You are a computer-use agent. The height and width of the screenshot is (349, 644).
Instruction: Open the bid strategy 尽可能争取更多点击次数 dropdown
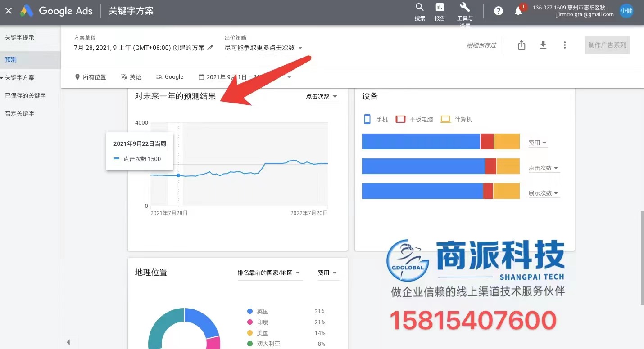263,48
